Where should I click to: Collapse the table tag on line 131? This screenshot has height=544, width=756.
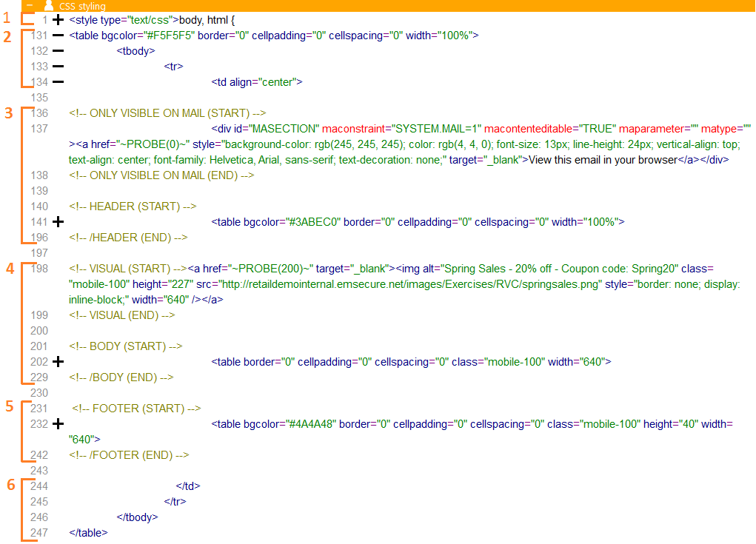pos(58,36)
